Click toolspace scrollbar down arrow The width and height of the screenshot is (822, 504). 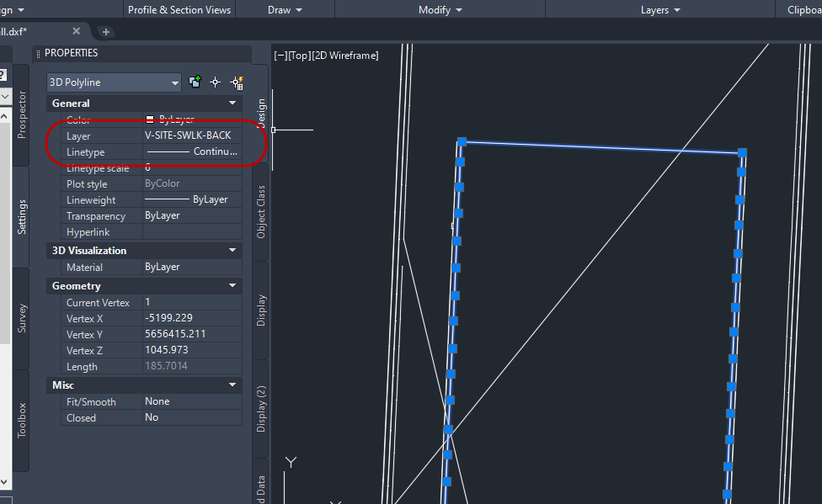click(3, 481)
